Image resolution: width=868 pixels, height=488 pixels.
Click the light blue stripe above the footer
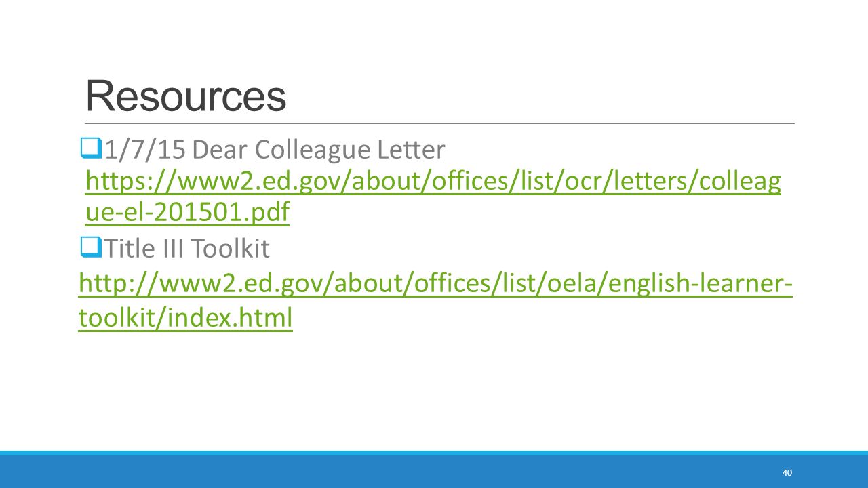pyautogui.click(x=434, y=453)
